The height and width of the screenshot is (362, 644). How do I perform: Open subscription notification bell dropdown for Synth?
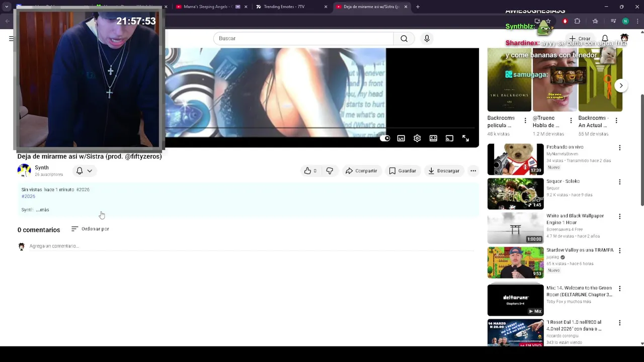pyautogui.click(x=84, y=171)
